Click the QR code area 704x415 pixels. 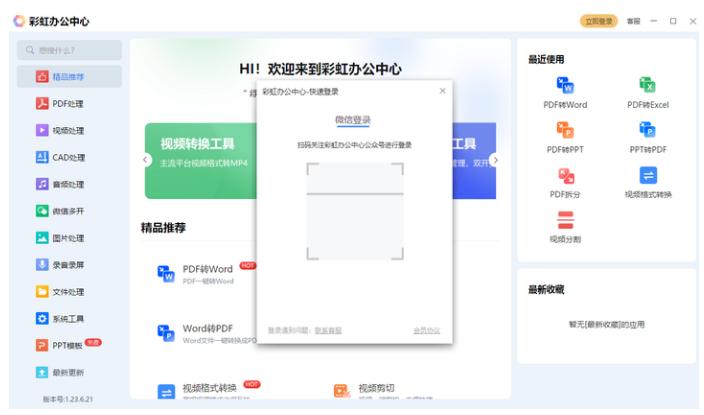coord(355,211)
